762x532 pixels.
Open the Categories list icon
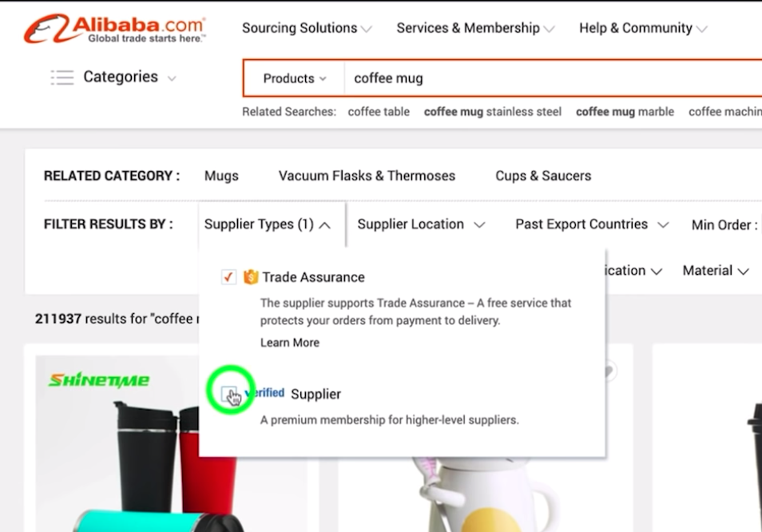point(62,77)
